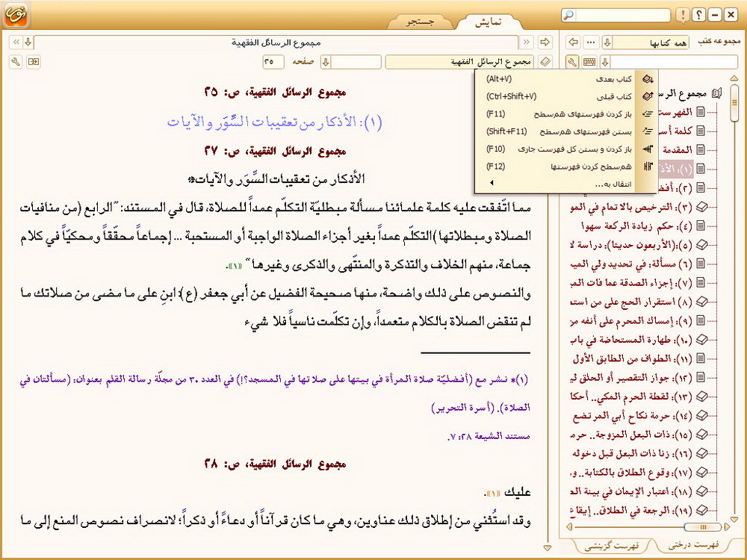
Task: Select tree item (١١): الطواف من الطابق الأول
Action: pyautogui.click(x=631, y=358)
